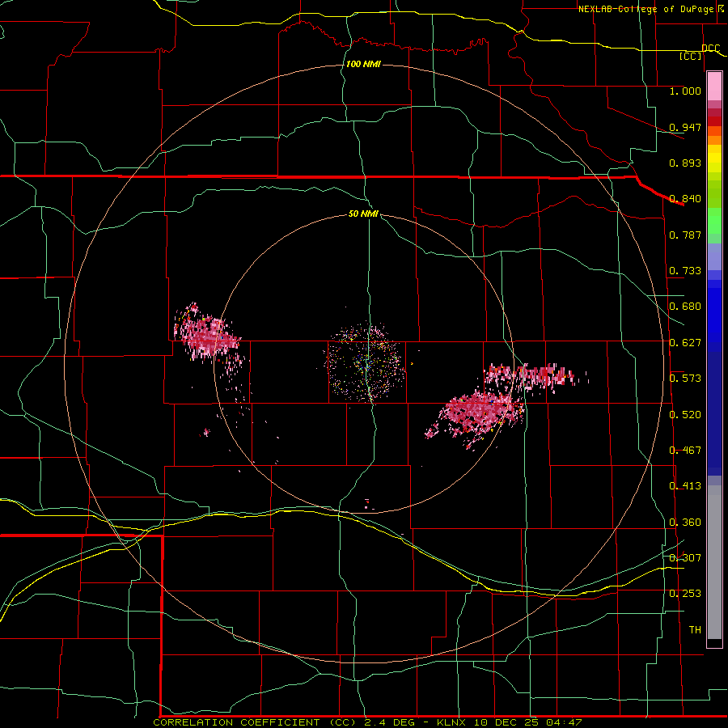Viewport: 728px width, 728px height.
Task: Click the 0.733 scale value
Action: (685, 271)
